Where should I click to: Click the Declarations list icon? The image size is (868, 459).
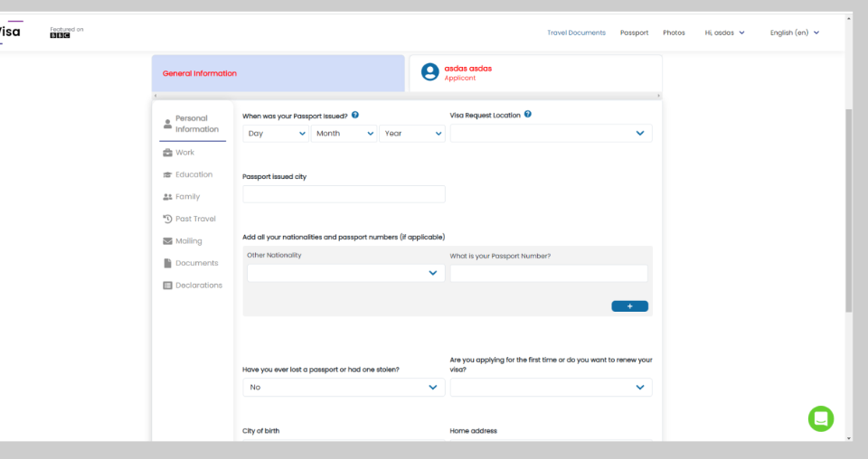click(x=168, y=286)
